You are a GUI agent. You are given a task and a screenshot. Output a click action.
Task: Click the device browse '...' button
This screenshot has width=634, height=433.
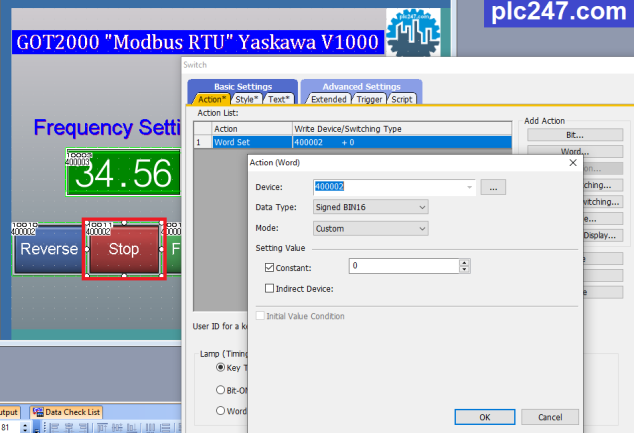pyautogui.click(x=493, y=187)
